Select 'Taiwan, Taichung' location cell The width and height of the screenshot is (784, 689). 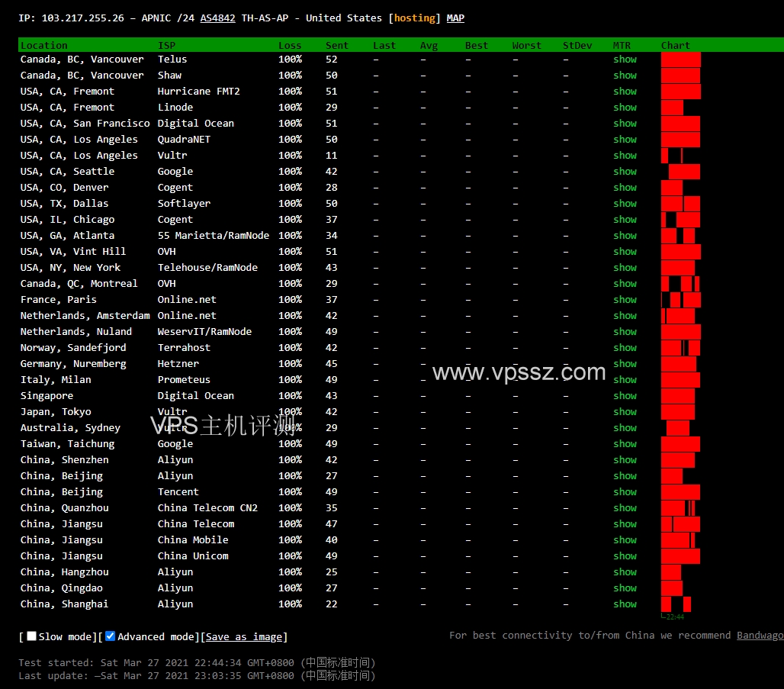[x=68, y=443]
